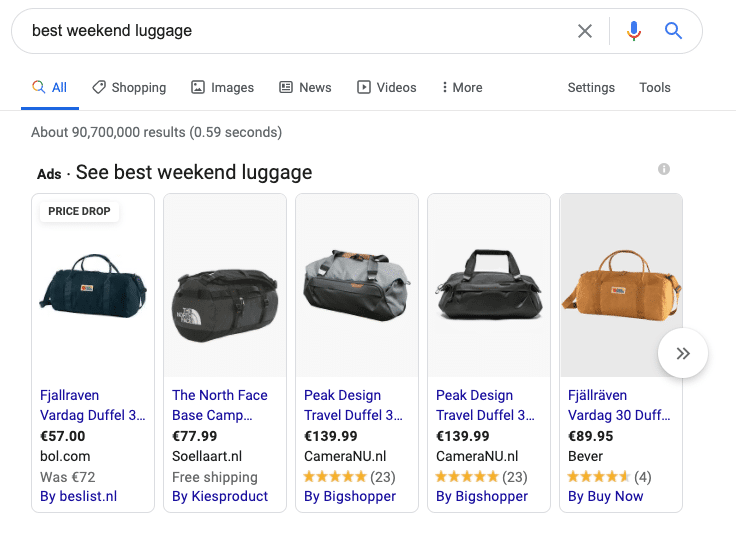The width and height of the screenshot is (736, 535).
Task: Select the All results tab
Action: tap(50, 87)
